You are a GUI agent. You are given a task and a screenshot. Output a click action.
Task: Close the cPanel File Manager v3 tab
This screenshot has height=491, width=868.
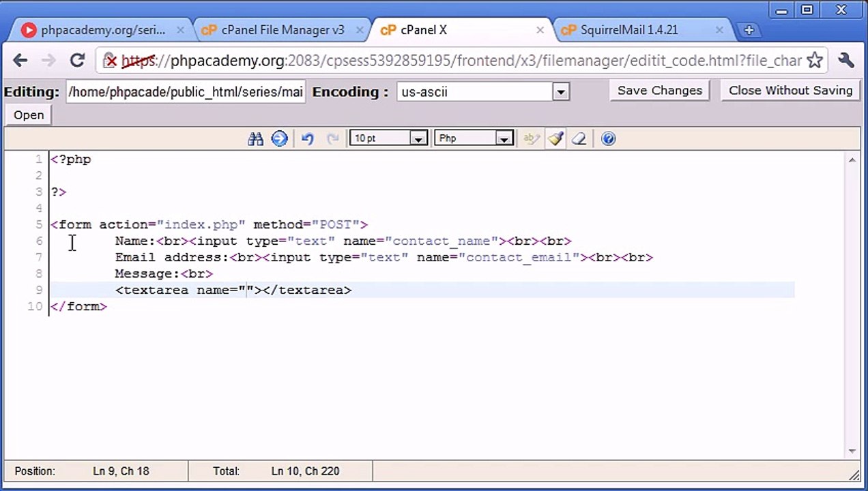point(360,30)
